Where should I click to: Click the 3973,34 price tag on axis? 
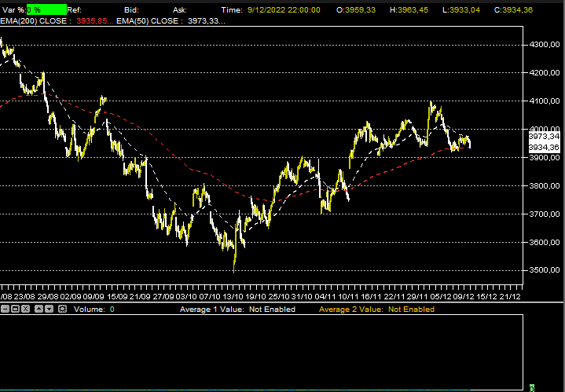point(544,137)
